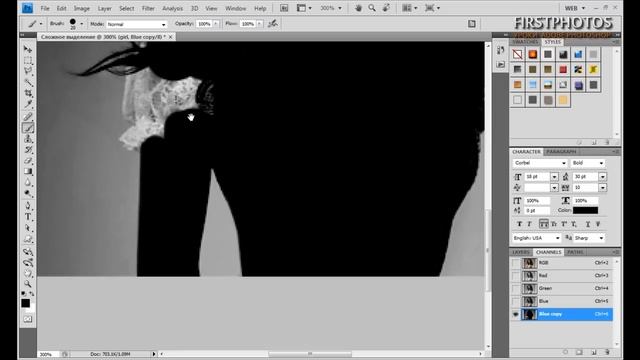Open the leading dropdown arrow
The image size is (640, 360).
602,177
